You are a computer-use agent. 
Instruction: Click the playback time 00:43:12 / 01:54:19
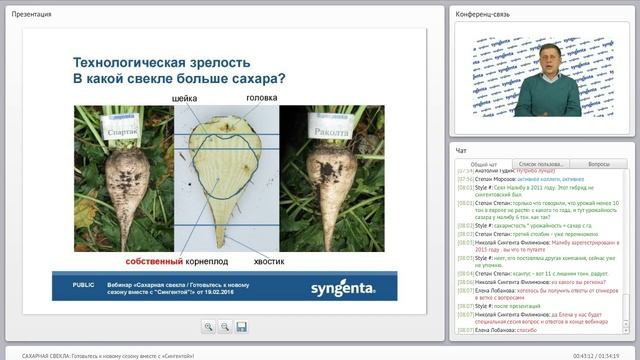coord(596,356)
